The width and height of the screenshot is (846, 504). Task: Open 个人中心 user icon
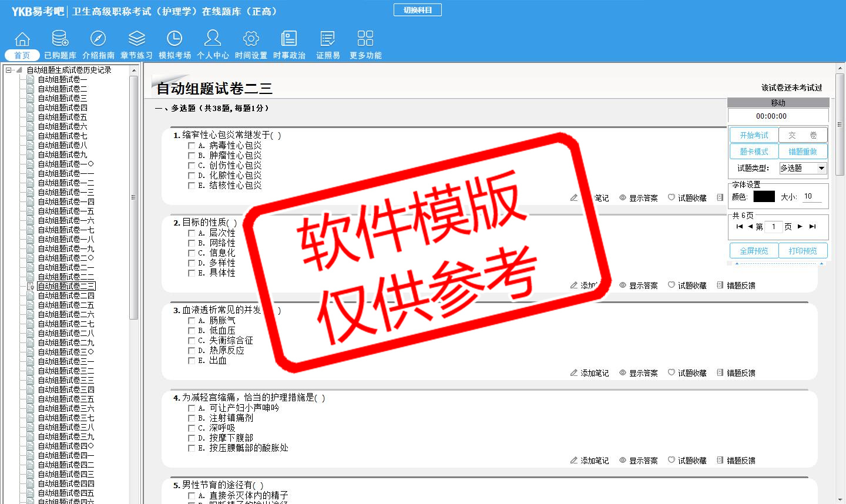[x=213, y=39]
